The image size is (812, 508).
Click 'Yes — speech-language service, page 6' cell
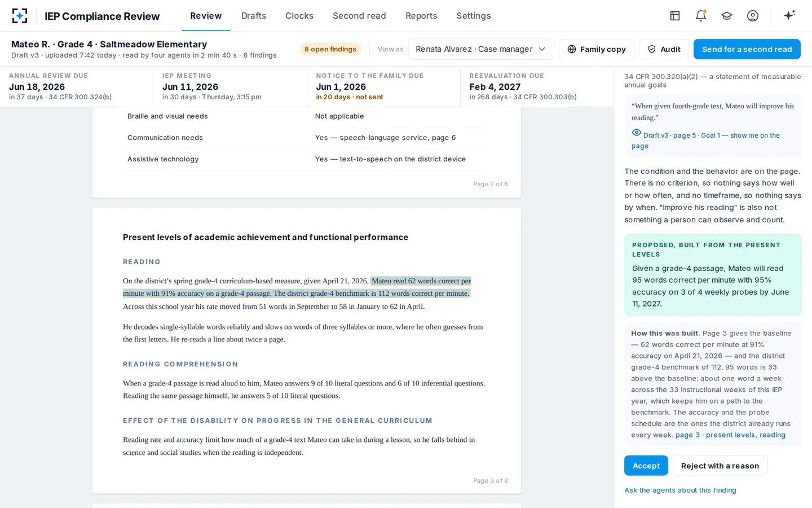click(x=385, y=138)
